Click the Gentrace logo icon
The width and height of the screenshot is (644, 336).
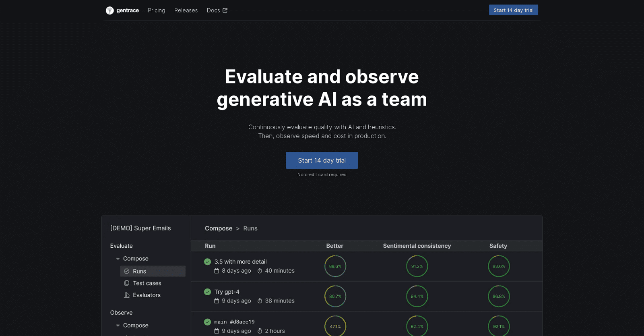click(x=109, y=10)
